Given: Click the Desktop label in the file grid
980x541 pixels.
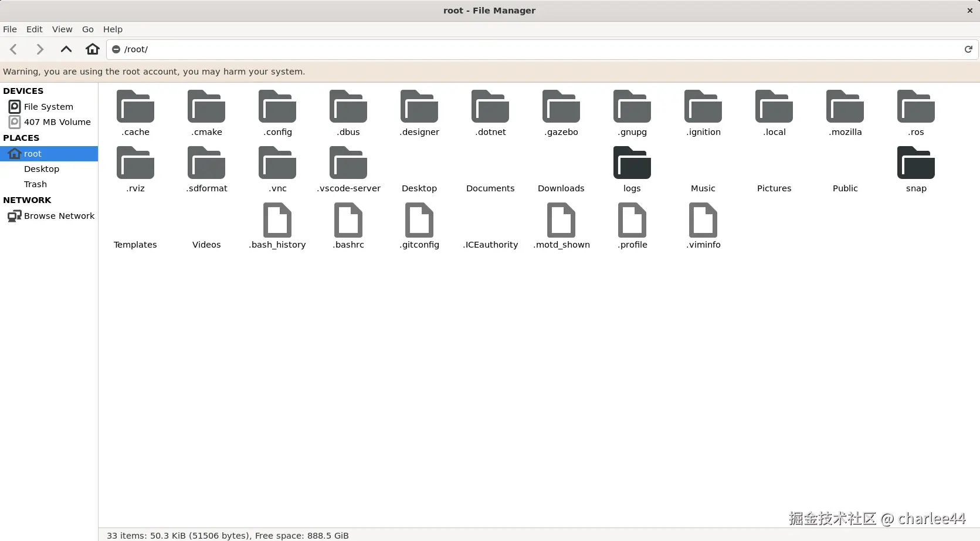Looking at the screenshot, I should (419, 188).
